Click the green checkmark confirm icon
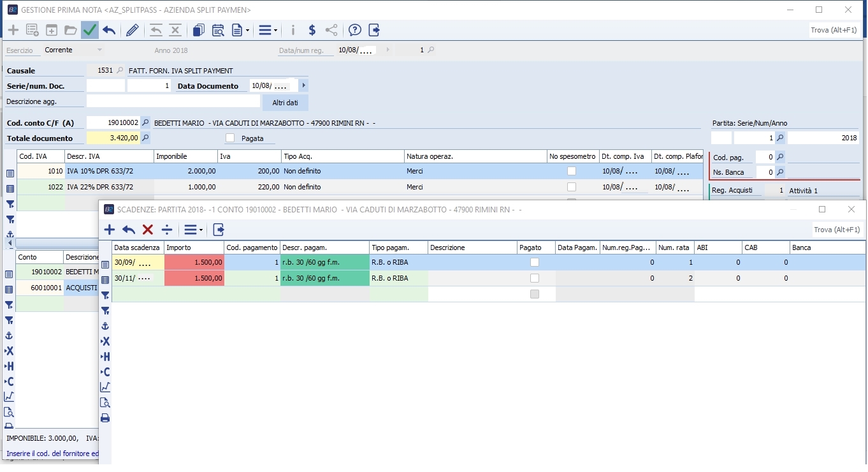Screen dimensions: 868x472 coord(90,30)
